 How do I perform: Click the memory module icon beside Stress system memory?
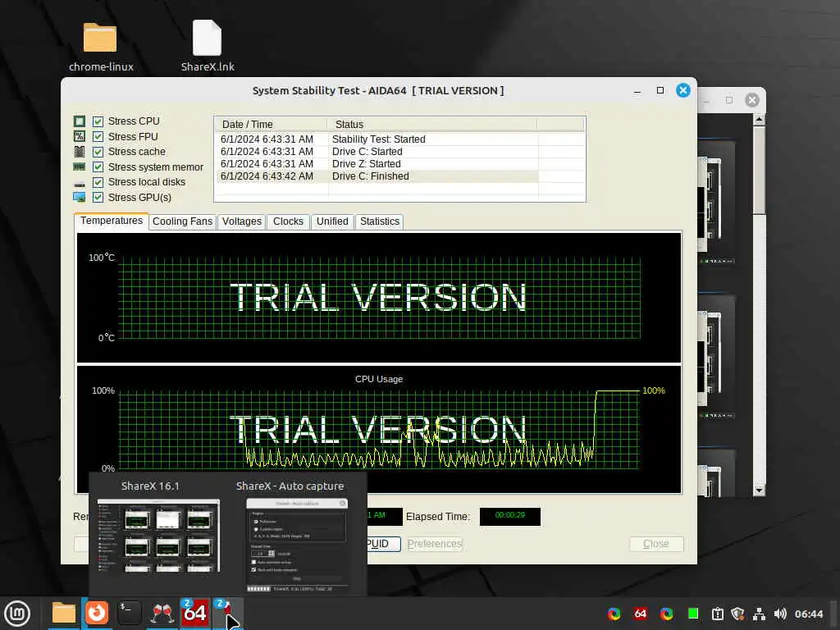point(80,167)
